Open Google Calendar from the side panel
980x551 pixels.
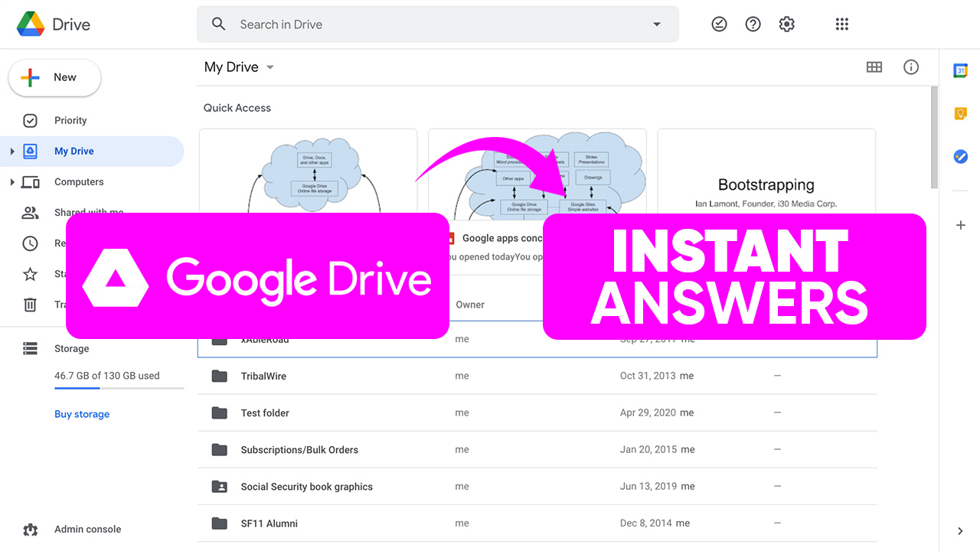point(961,70)
